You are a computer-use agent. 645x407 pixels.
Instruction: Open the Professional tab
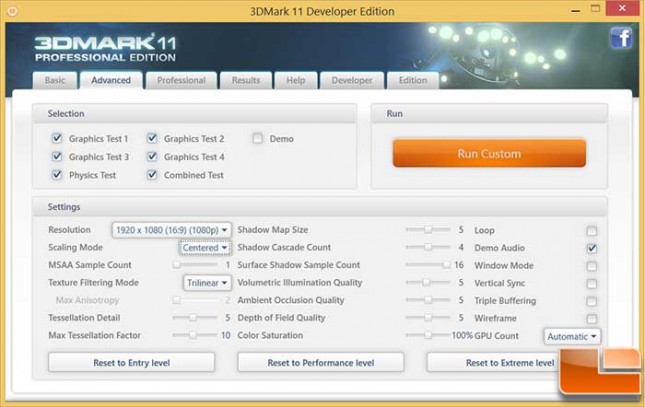coord(181,80)
